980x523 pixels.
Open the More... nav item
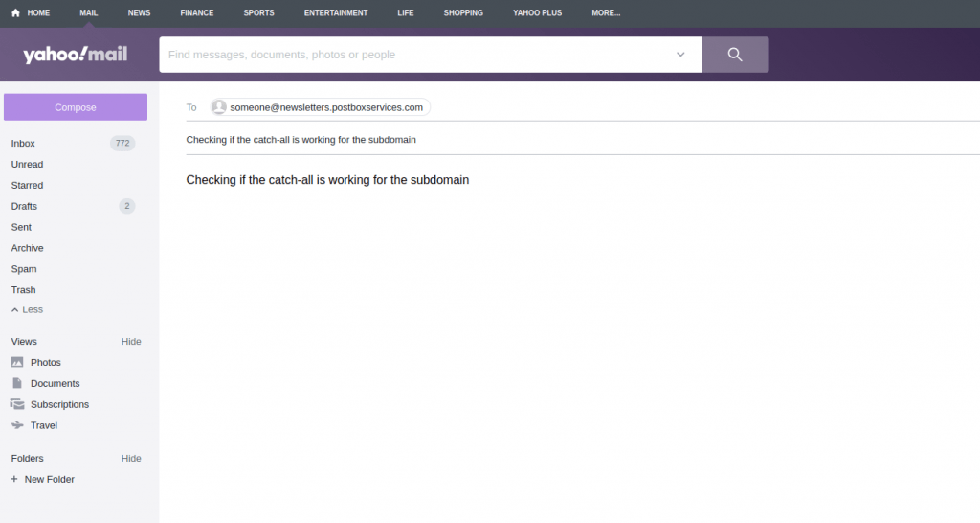point(606,12)
